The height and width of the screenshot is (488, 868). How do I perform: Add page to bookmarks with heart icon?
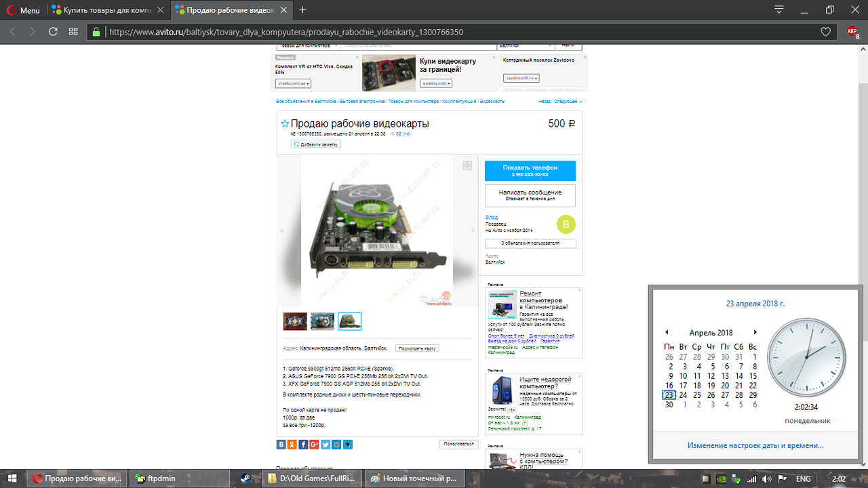(825, 32)
